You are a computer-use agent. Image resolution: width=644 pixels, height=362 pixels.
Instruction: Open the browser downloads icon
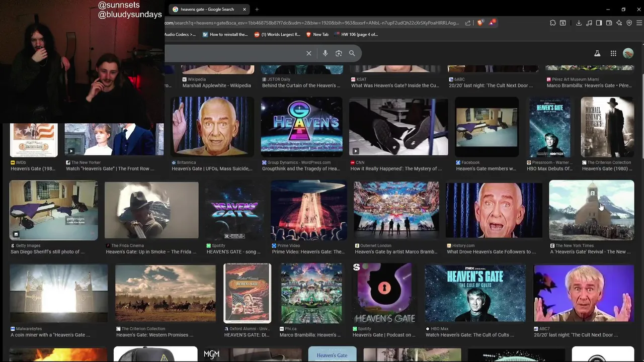coord(579,23)
